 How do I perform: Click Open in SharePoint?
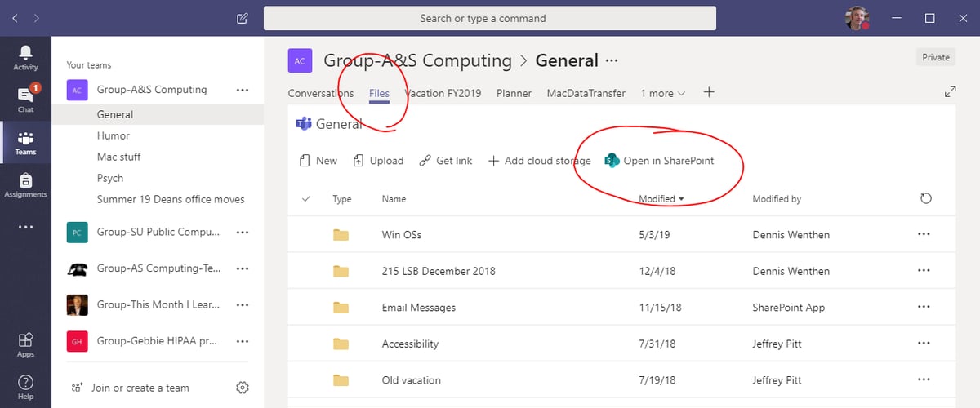[x=659, y=161]
